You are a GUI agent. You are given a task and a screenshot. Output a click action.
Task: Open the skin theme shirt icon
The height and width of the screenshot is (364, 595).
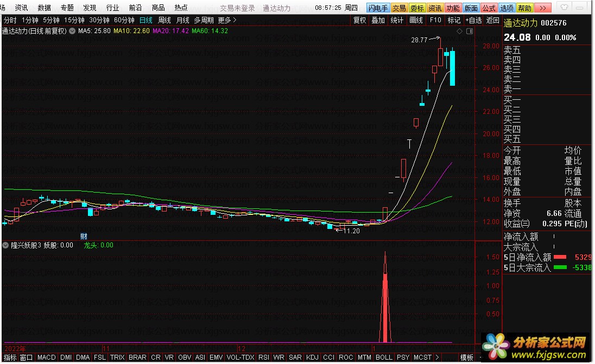tap(564, 7)
